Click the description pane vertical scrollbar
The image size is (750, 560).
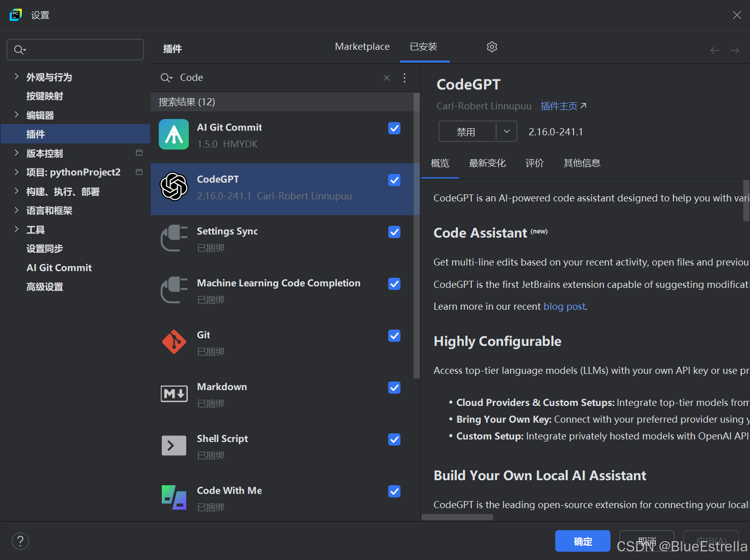tap(746, 200)
